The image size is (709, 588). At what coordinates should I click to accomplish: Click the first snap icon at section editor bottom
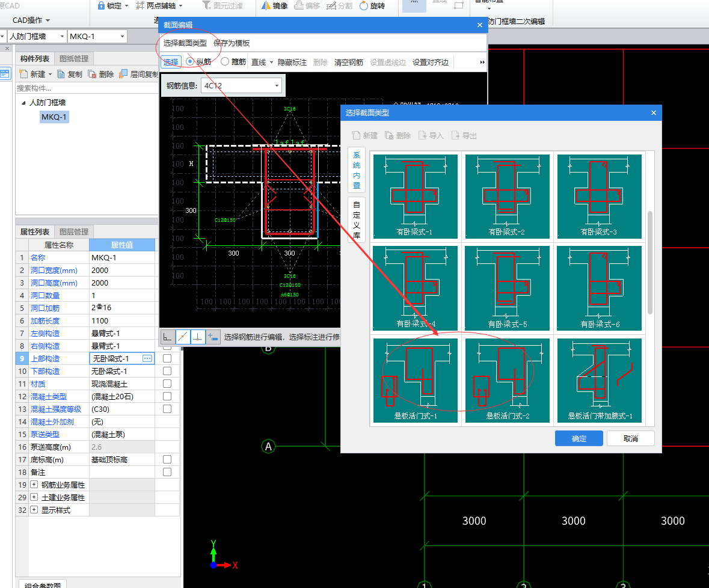(x=168, y=337)
